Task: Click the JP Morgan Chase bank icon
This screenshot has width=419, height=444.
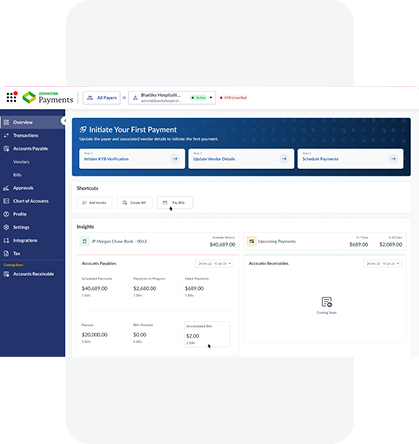Action: point(85,241)
